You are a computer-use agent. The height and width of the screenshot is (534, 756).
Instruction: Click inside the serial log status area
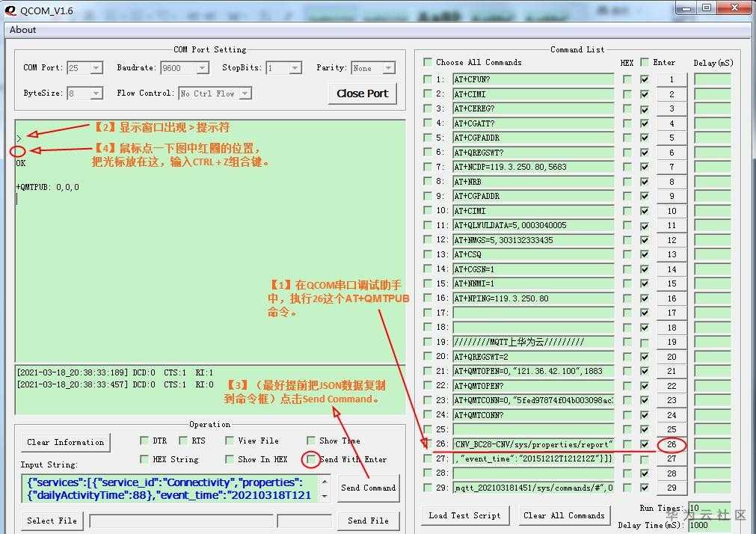click(x=209, y=390)
